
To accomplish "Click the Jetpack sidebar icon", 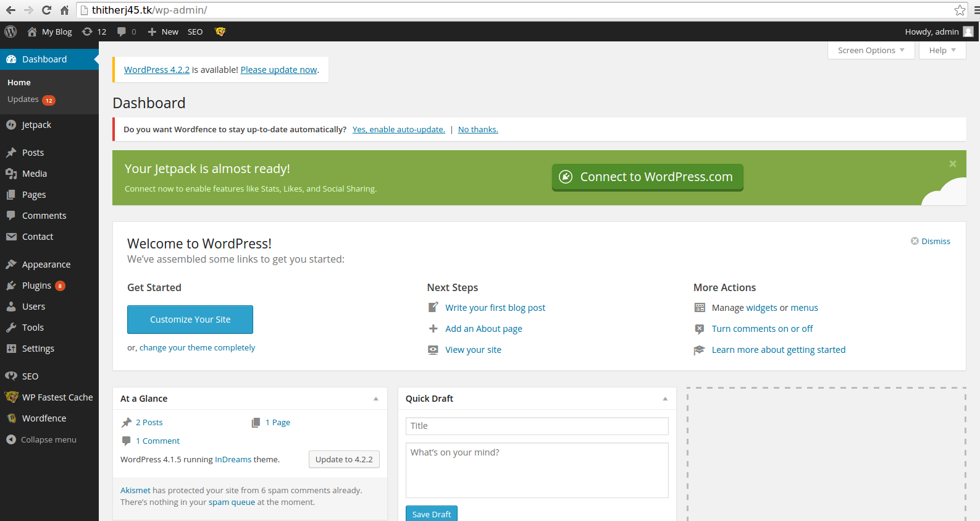I will click(x=11, y=125).
